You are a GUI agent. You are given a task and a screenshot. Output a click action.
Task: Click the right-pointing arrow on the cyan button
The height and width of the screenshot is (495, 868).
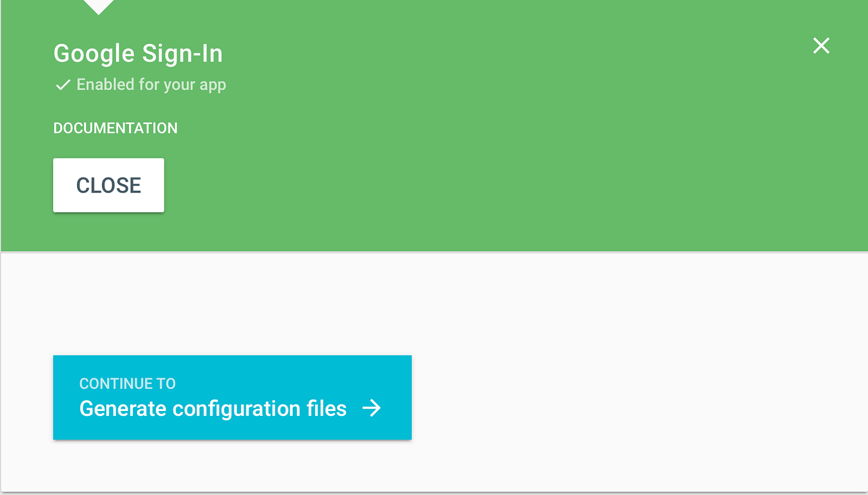tap(372, 408)
